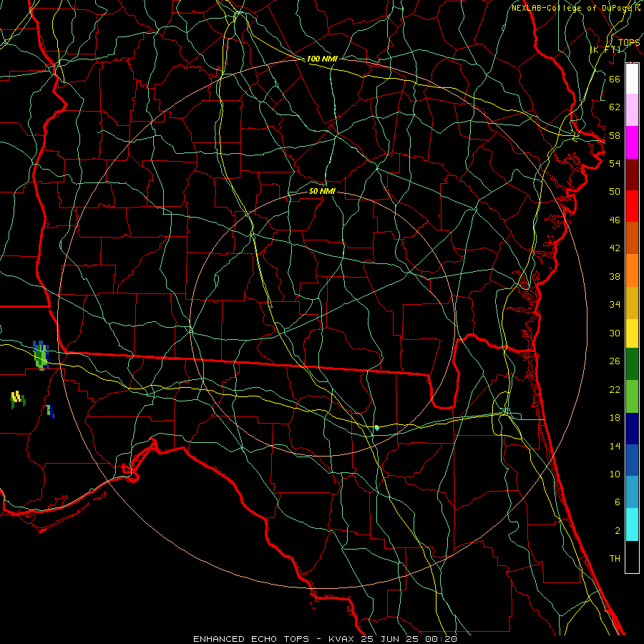Click the '66' legend value
Screen dimensions: 644x644
(x=615, y=79)
